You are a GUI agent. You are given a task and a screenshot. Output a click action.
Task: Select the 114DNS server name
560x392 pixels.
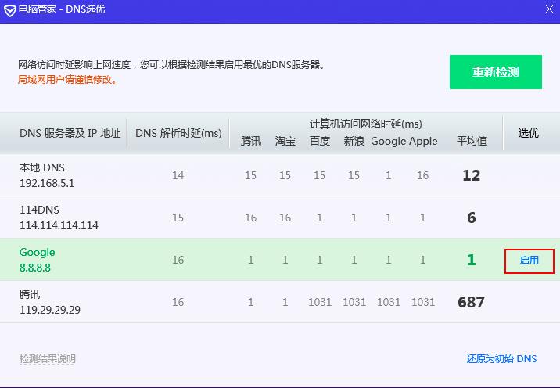39,210
